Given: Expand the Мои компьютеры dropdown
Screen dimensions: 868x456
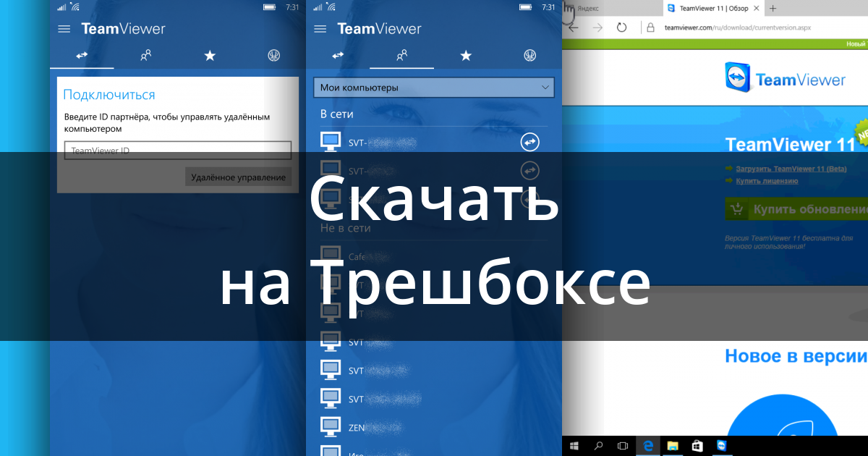Looking at the screenshot, I should click(434, 88).
